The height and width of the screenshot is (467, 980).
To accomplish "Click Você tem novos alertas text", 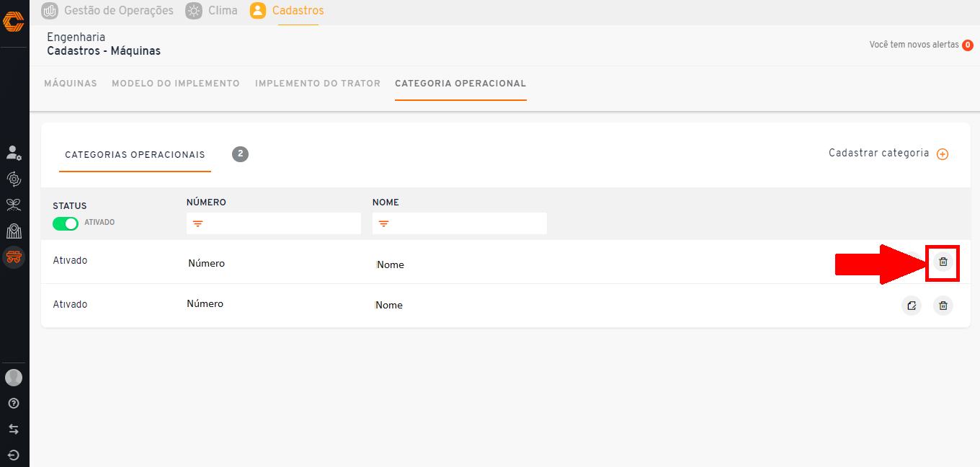I will pyautogui.click(x=914, y=45).
